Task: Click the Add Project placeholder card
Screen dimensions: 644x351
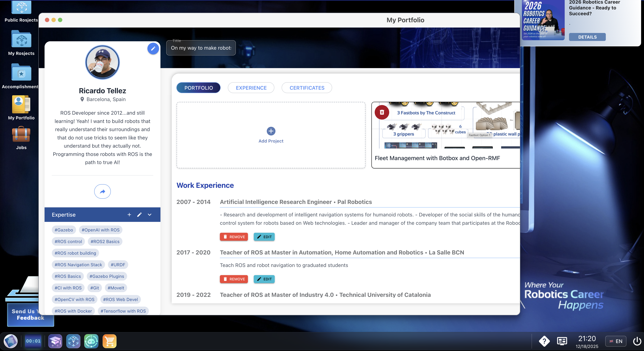Action: 271,135
